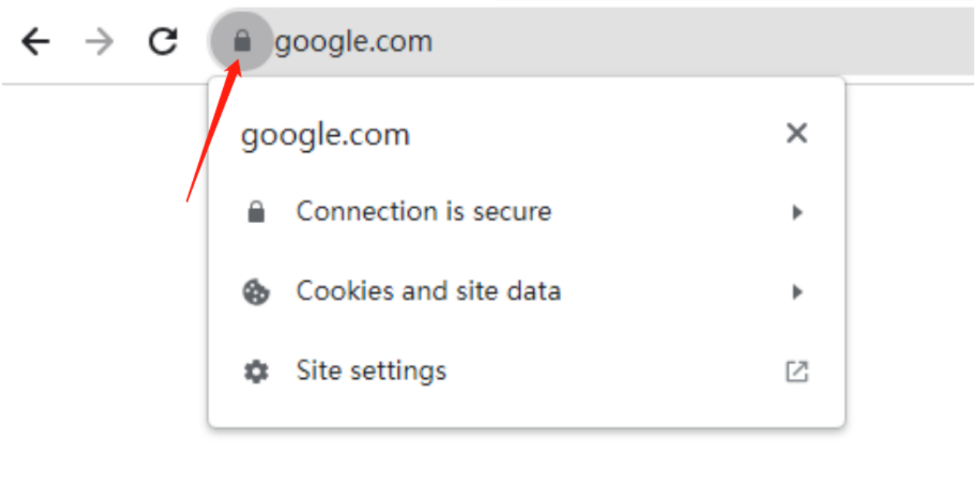Expand the Connection is secure arrow
Image resolution: width=980 pixels, height=494 pixels.
point(798,212)
